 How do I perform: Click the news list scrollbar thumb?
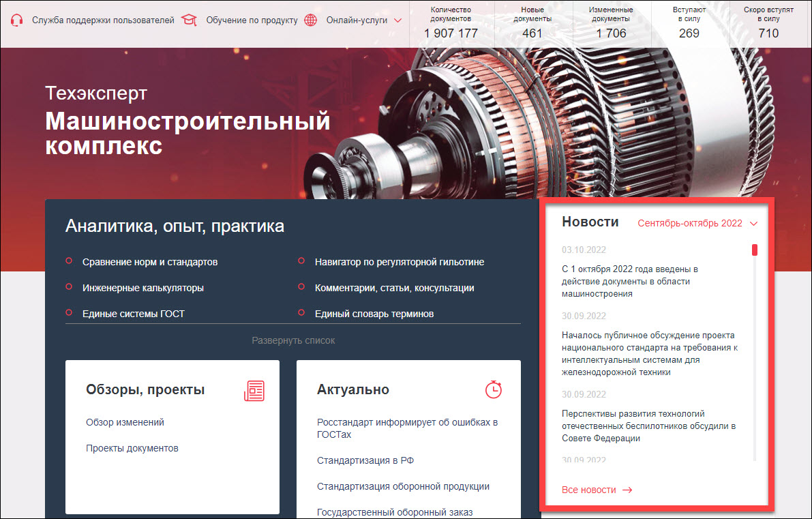(755, 250)
